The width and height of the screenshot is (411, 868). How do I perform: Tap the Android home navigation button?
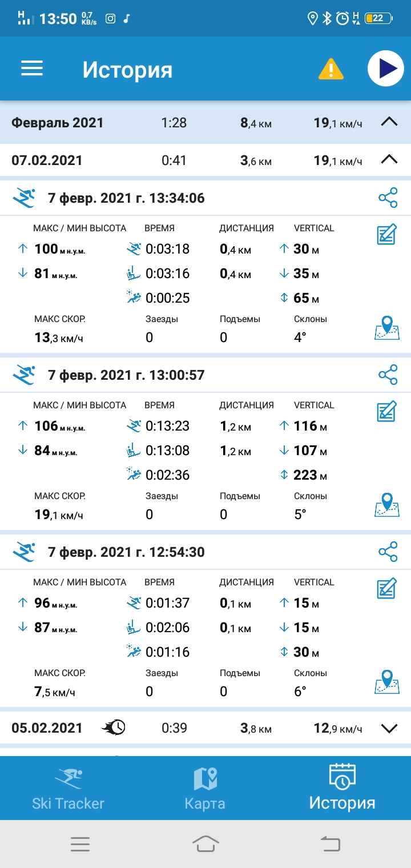pos(205,843)
